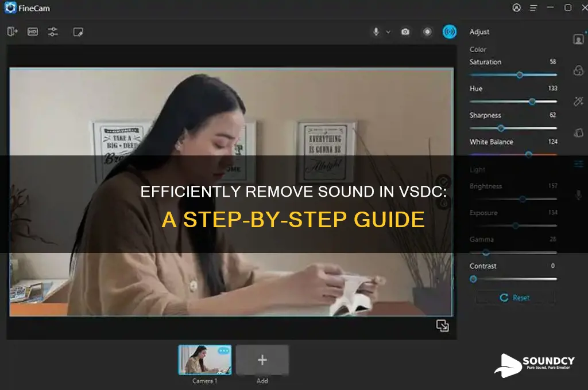This screenshot has height=390, width=588.
Task: Adjust the Saturation slider
Action: [x=513, y=75]
